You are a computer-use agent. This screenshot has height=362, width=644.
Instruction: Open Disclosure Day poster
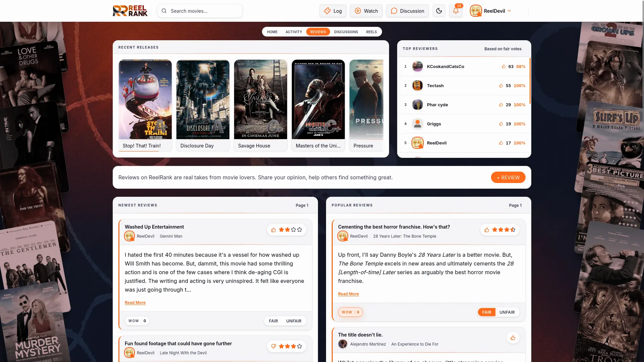tap(203, 100)
